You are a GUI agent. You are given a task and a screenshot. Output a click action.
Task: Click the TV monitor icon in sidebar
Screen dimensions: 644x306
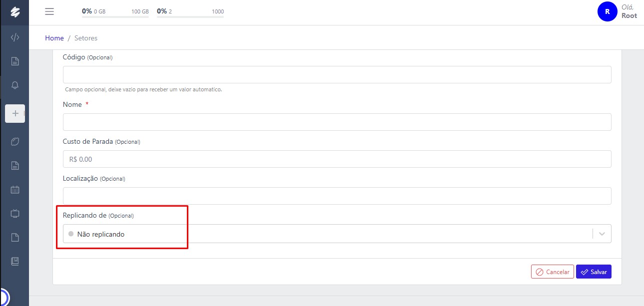15,214
